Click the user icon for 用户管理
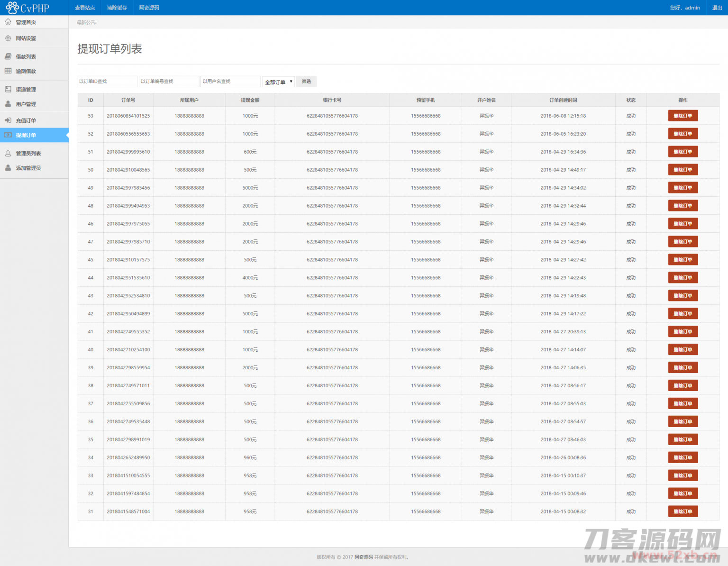728x566 pixels. pos(8,104)
